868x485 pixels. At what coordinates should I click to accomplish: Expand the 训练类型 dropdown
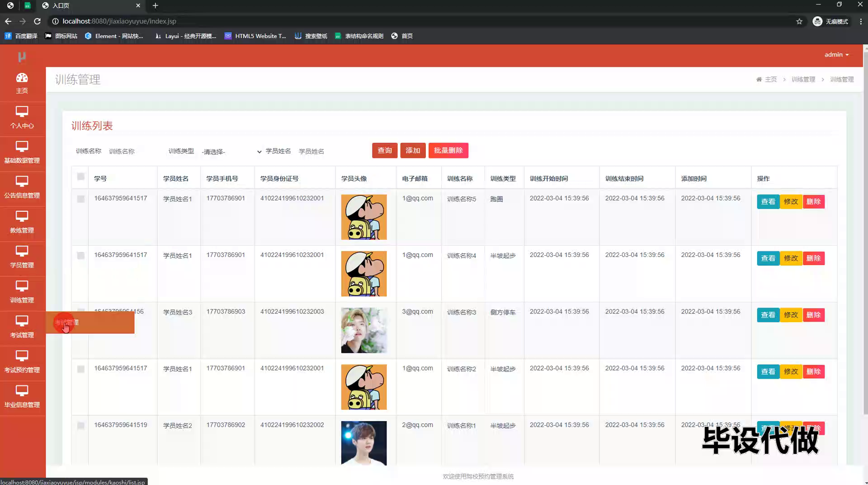[231, 152]
